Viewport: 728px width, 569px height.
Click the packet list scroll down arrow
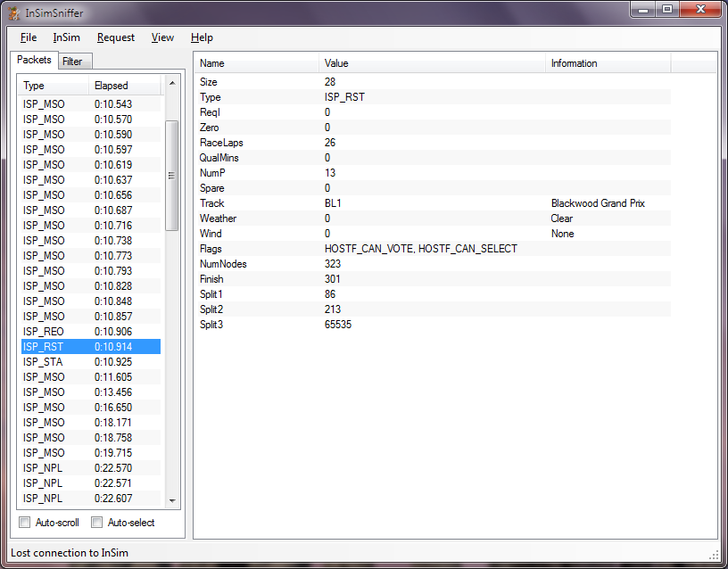[x=172, y=501]
